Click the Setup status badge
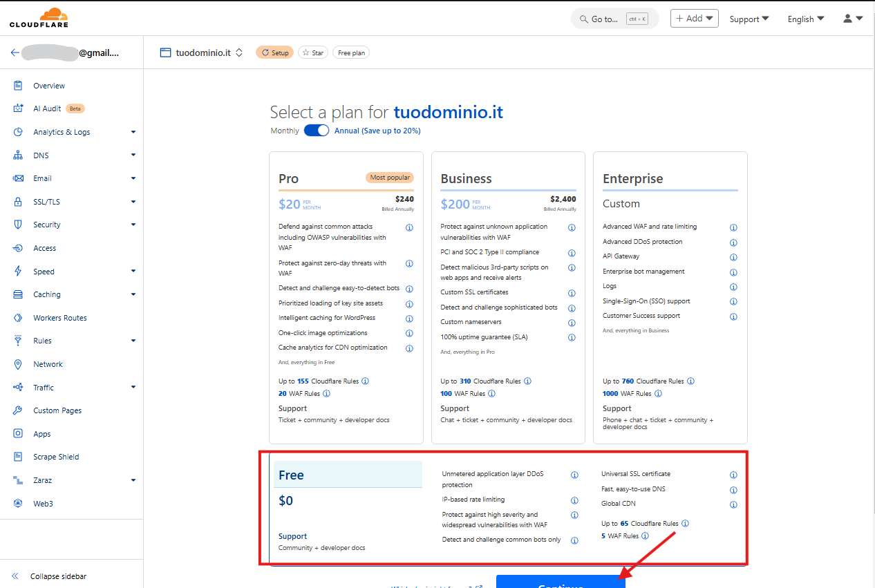 click(274, 53)
